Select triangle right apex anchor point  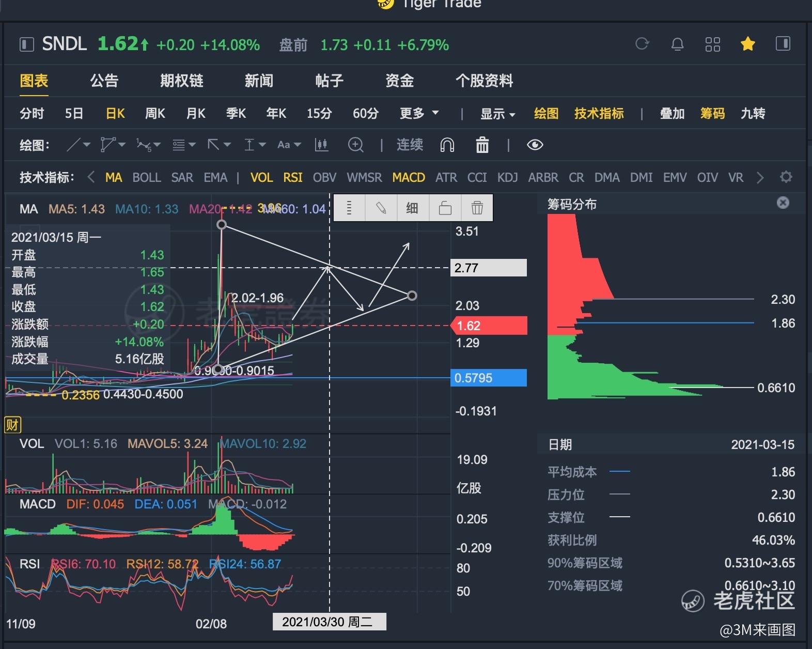(412, 296)
